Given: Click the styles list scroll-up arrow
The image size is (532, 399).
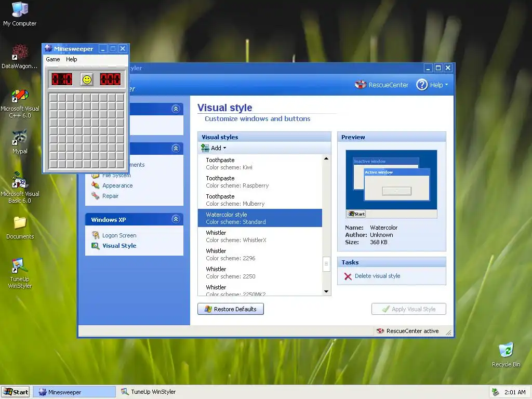Looking at the screenshot, I should (326, 158).
